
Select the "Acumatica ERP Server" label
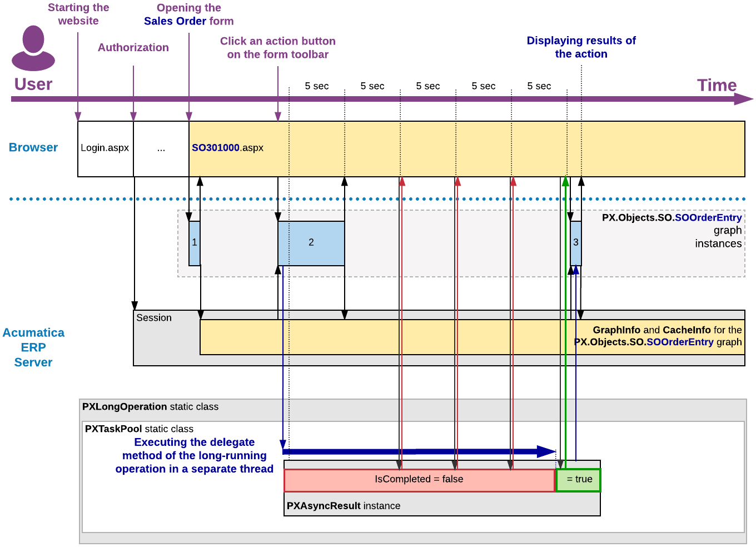pos(33,347)
